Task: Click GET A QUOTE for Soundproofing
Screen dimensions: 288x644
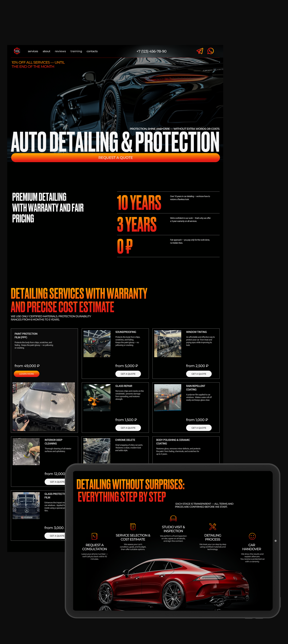Action: [x=128, y=374]
